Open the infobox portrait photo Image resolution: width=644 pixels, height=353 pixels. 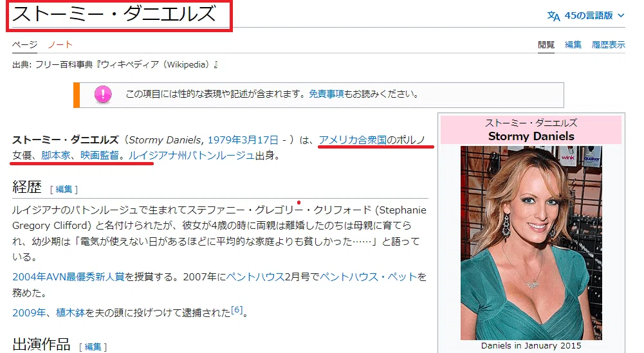point(531,243)
